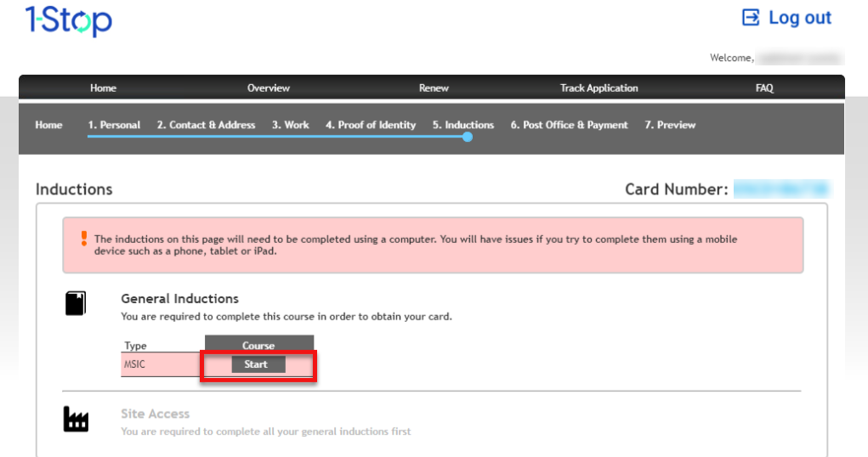
Task: Click the General Inductions heading
Action: [x=180, y=299]
